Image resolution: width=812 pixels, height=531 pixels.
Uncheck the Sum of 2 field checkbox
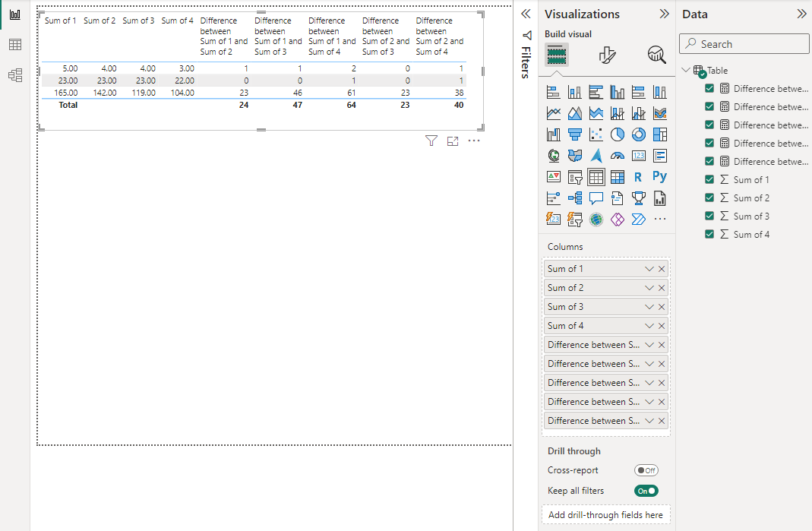click(x=709, y=198)
